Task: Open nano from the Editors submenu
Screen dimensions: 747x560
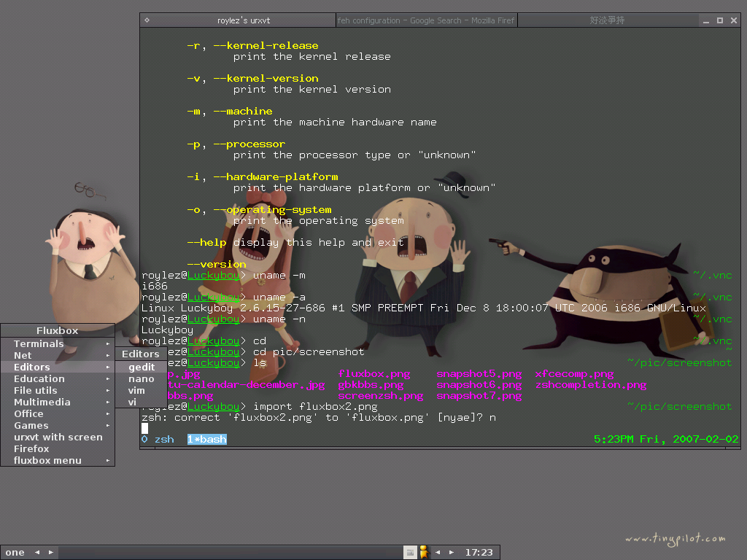Action: coord(141,379)
